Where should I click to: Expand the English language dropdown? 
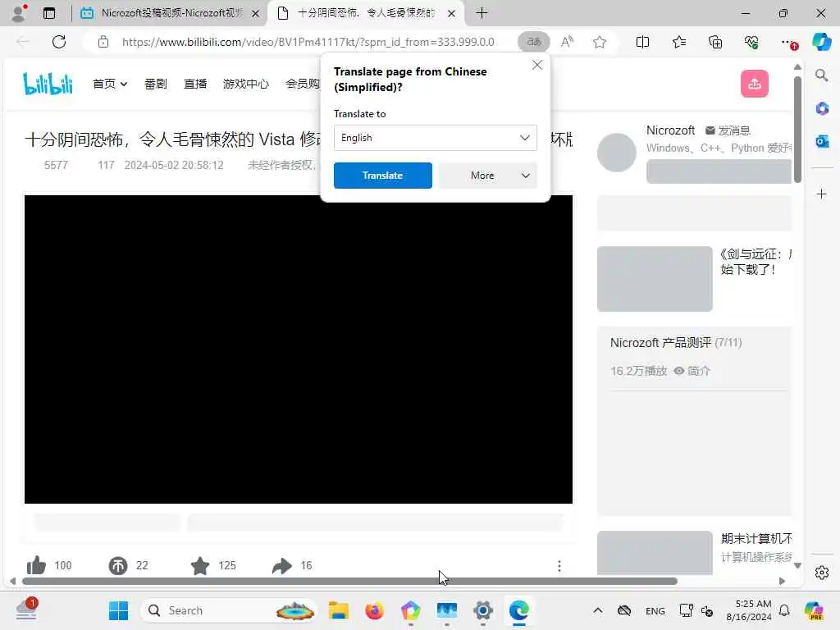pos(435,138)
